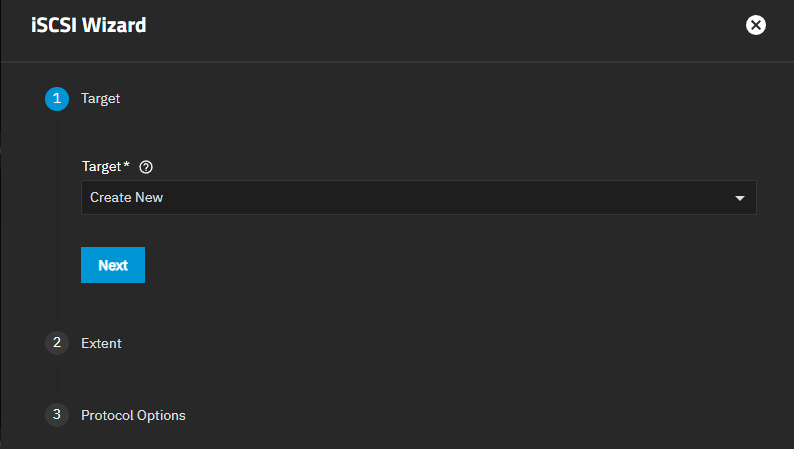This screenshot has height=449, width=794.
Task: Select the Target step header label
Action: tap(100, 98)
